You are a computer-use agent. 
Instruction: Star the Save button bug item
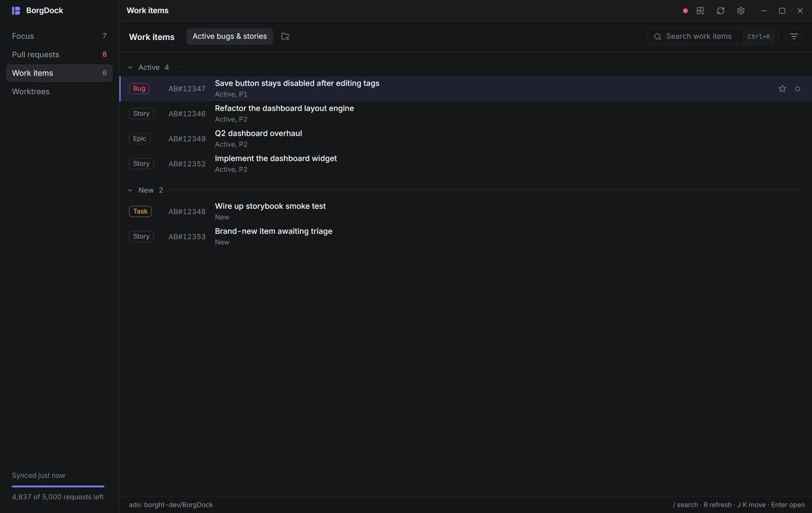point(782,89)
